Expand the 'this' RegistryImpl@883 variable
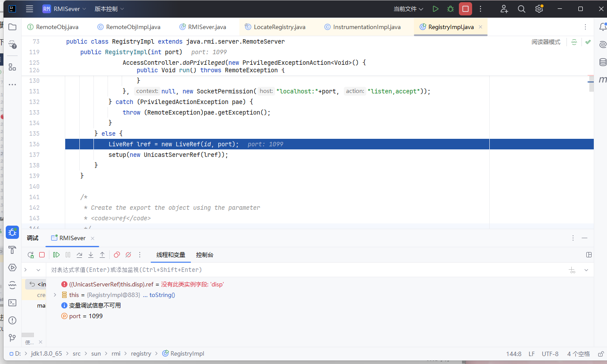 point(55,295)
